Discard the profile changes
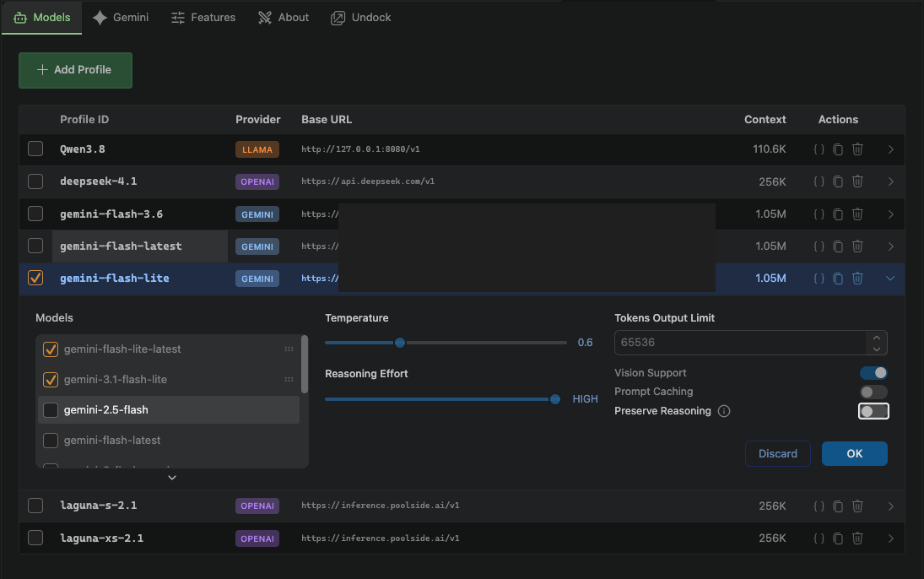The height and width of the screenshot is (579, 924). point(778,453)
